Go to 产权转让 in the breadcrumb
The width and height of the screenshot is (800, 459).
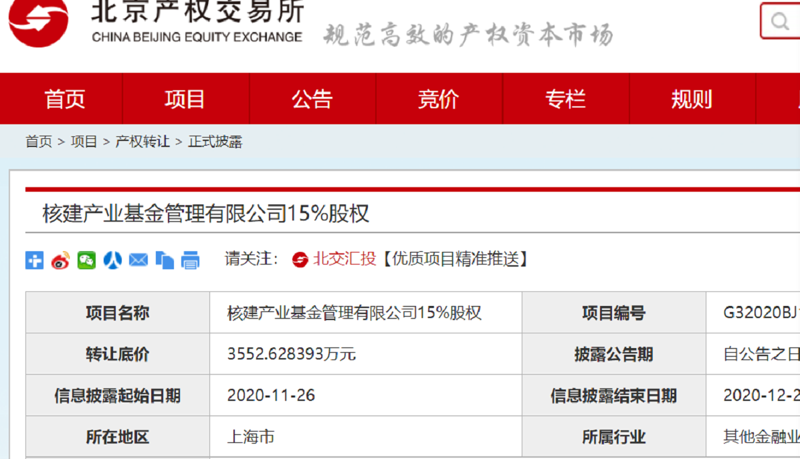point(142,141)
